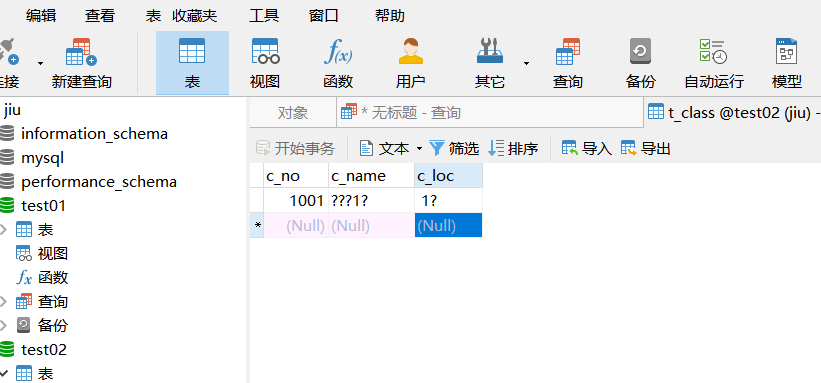This screenshot has height=383, width=821.
Task: Open the Connection dropdown arrow
Action: point(40,63)
